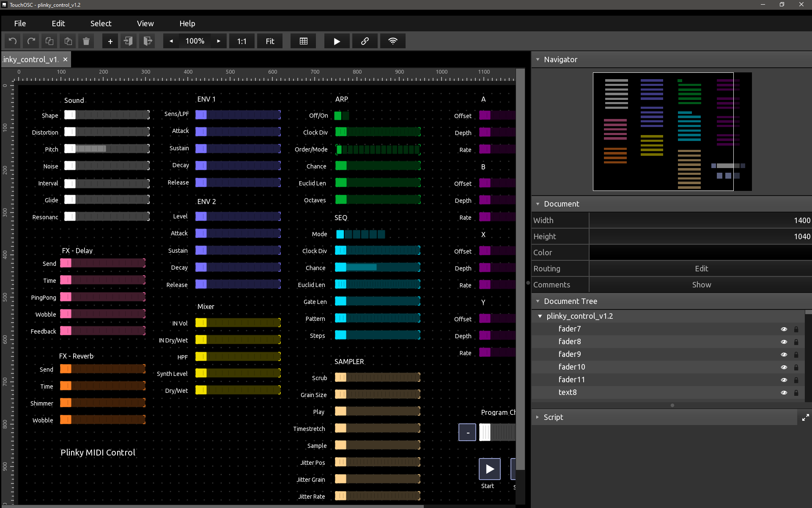The image size is (812, 508).
Task: Collapse the Document panel
Action: tap(538, 204)
